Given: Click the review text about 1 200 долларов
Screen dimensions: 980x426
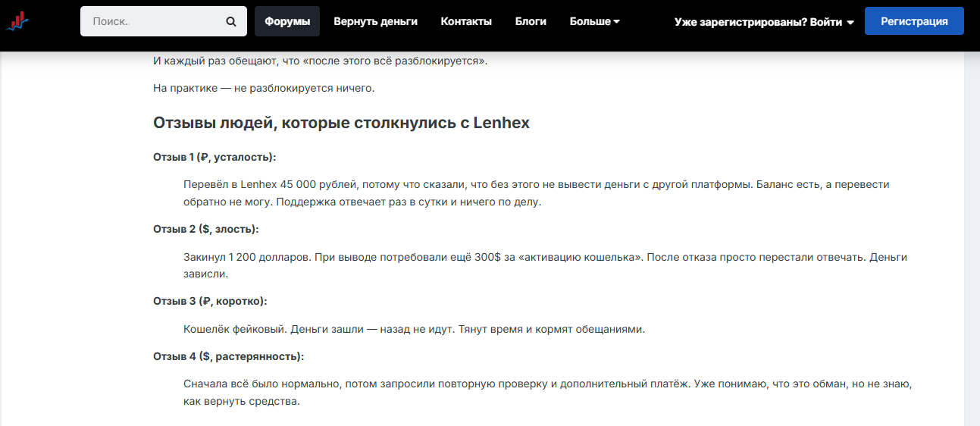Looking at the screenshot, I should [545, 265].
